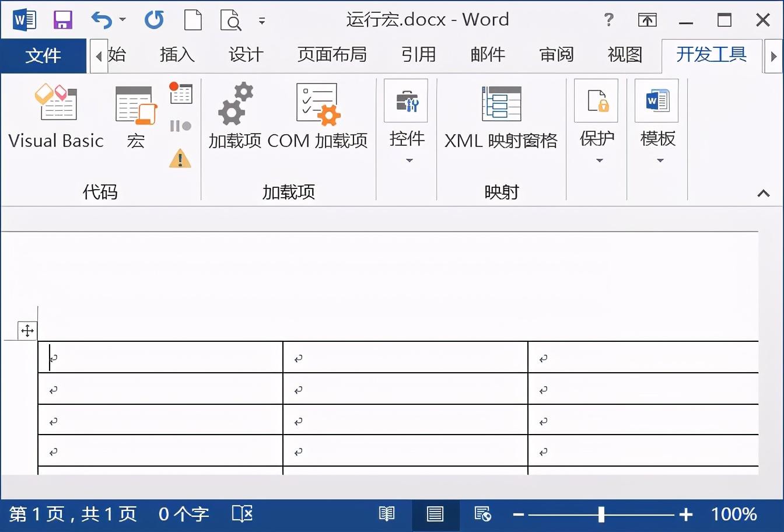Collapse the ribbon with the chevron
The width and height of the screenshot is (784, 532).
(763, 193)
